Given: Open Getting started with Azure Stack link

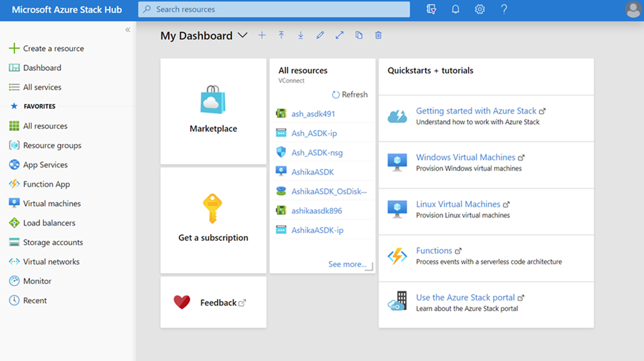Looking at the screenshot, I should pos(476,111).
